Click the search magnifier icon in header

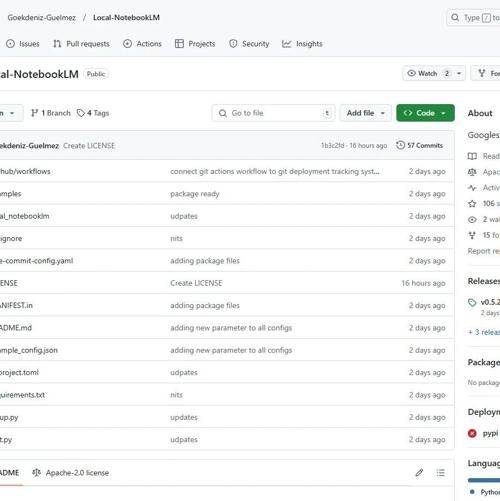point(455,17)
